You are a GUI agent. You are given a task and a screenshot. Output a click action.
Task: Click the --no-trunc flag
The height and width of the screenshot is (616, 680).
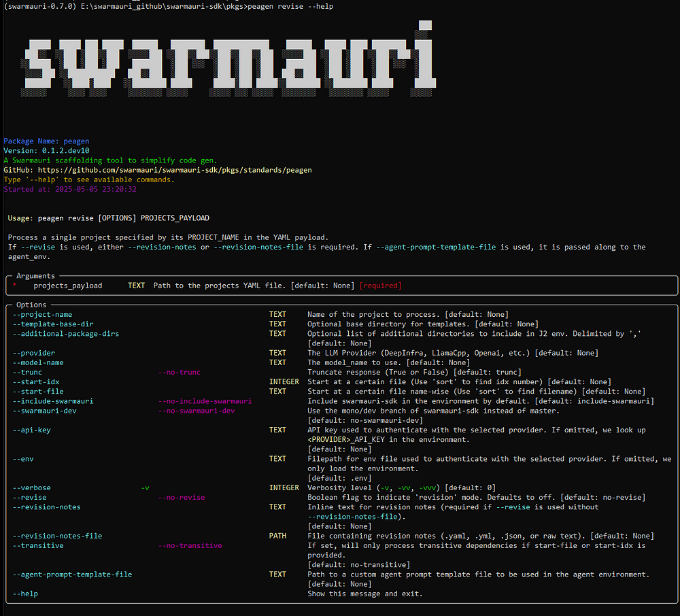[179, 372]
